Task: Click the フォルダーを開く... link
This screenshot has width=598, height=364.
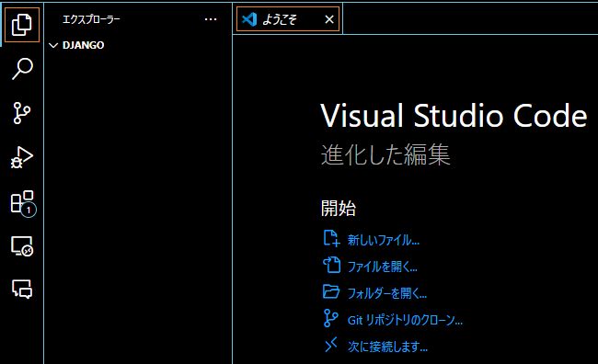Action: (x=386, y=293)
